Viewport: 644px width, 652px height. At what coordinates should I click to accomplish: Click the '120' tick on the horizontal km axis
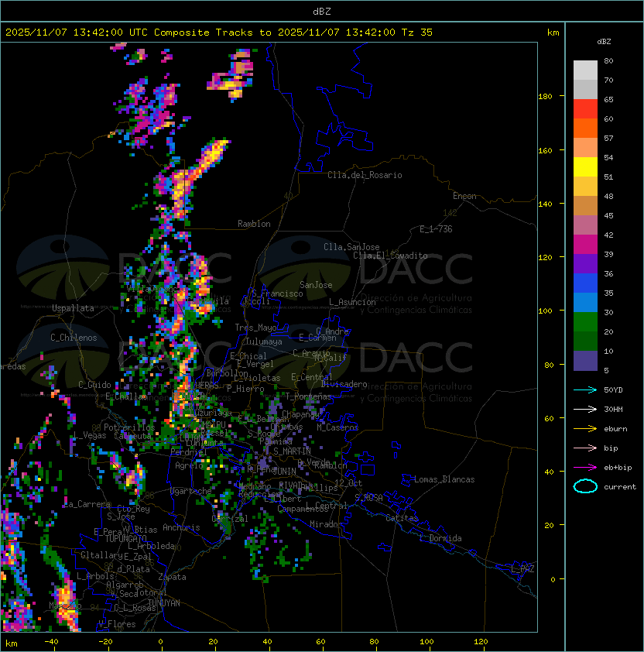(x=481, y=642)
